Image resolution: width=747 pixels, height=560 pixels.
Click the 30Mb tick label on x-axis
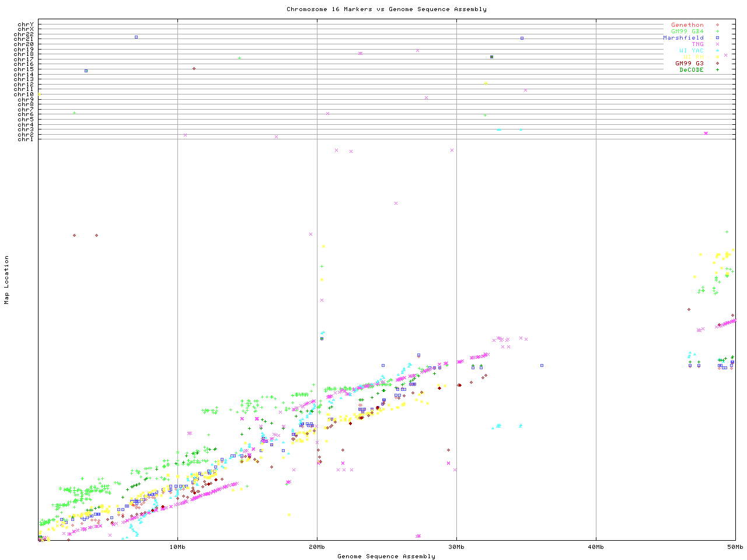coord(456,547)
